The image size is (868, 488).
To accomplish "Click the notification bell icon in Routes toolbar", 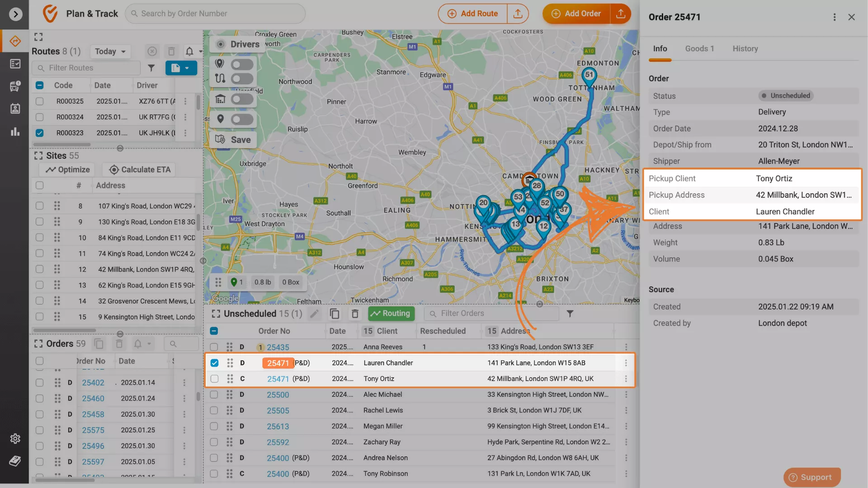I will pyautogui.click(x=189, y=52).
